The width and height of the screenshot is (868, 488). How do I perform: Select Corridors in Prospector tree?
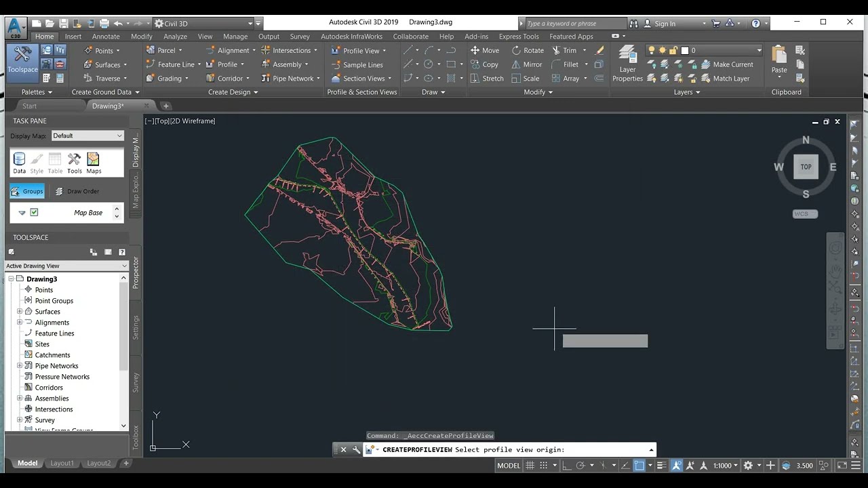point(49,388)
